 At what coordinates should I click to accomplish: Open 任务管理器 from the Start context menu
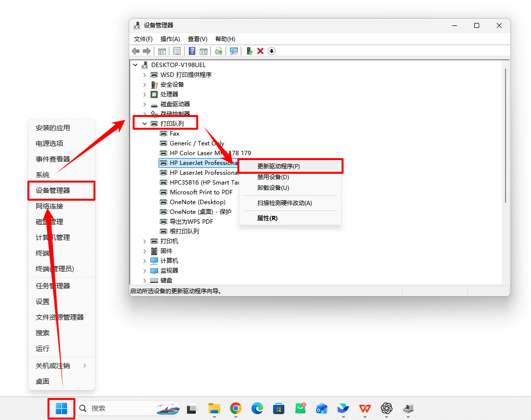[x=61, y=286]
